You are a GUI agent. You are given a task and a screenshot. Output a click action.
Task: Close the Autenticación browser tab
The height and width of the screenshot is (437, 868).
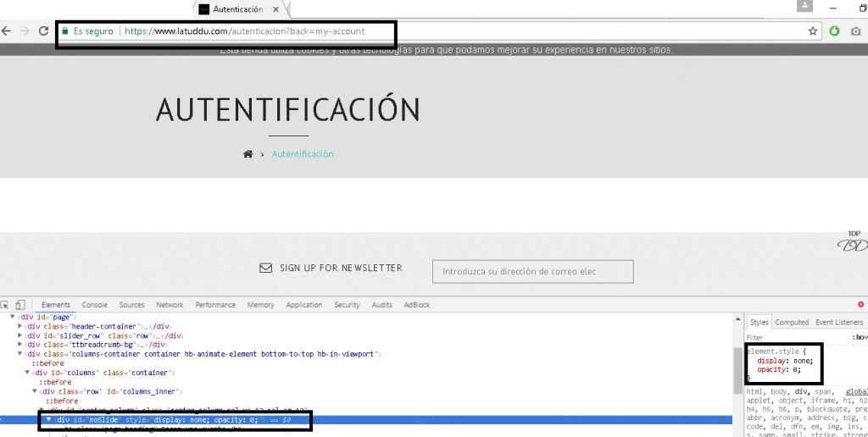pos(275,9)
